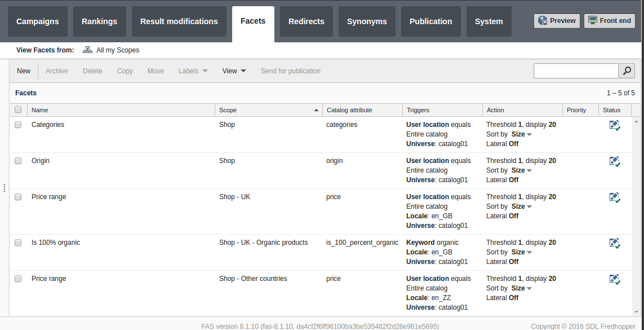Go to the Redirects tab
The height and width of the screenshot is (330, 644).
click(x=307, y=21)
